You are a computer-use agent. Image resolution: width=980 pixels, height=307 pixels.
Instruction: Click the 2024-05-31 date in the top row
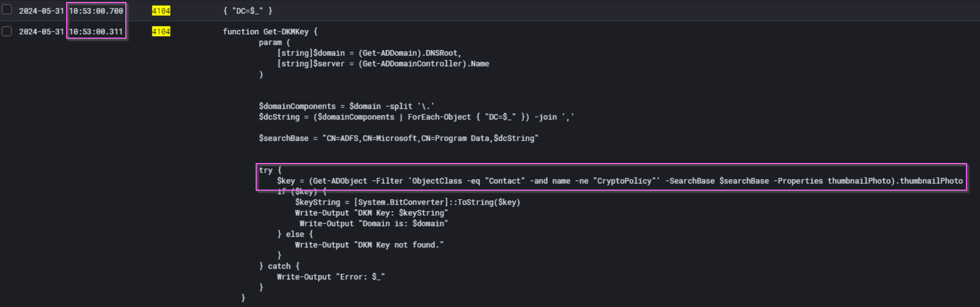click(x=42, y=11)
